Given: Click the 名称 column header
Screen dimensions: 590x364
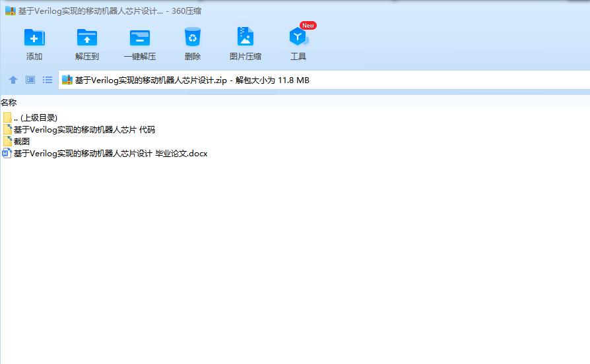Looking at the screenshot, I should coord(9,102).
